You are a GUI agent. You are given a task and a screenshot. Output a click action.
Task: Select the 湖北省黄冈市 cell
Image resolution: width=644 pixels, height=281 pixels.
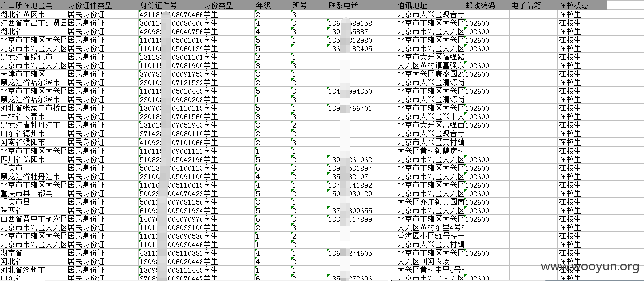(33, 15)
